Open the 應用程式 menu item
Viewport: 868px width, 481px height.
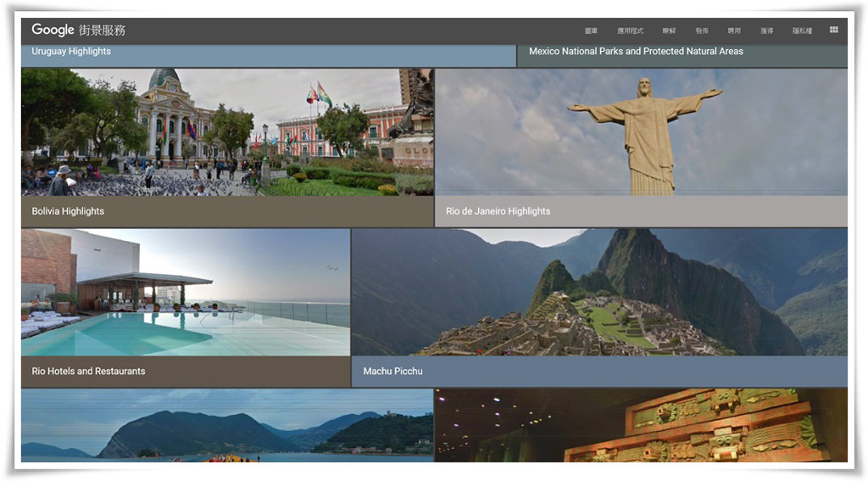point(631,31)
